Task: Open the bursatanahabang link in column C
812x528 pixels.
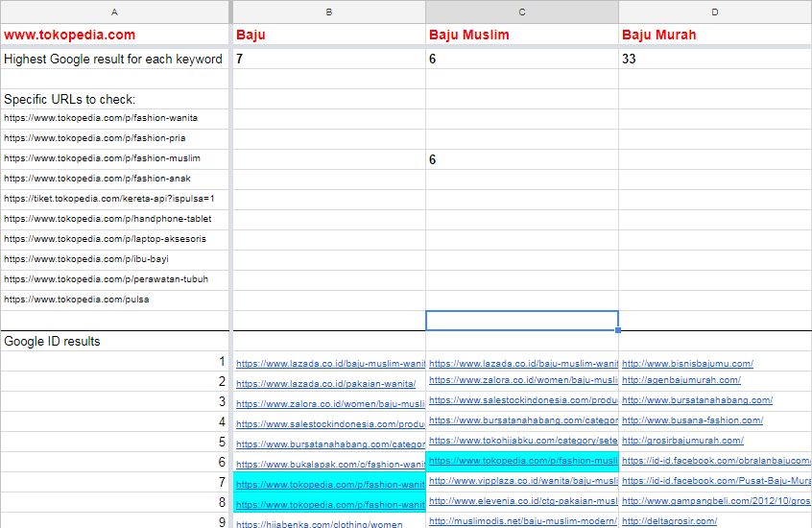Action: point(523,420)
